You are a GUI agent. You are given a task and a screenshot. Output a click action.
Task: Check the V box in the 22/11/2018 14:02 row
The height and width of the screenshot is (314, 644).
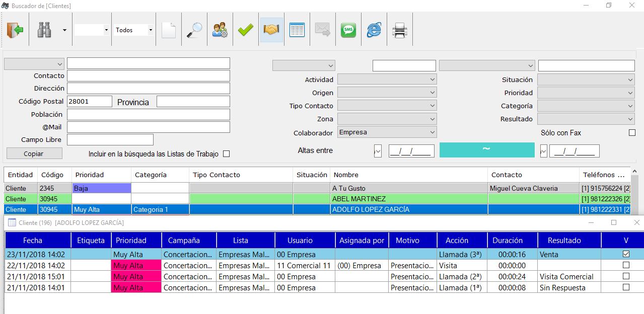tap(626, 265)
